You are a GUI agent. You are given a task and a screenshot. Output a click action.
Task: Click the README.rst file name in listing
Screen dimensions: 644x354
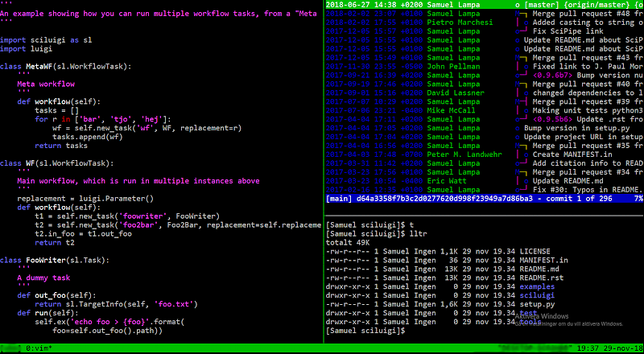[x=542, y=278]
